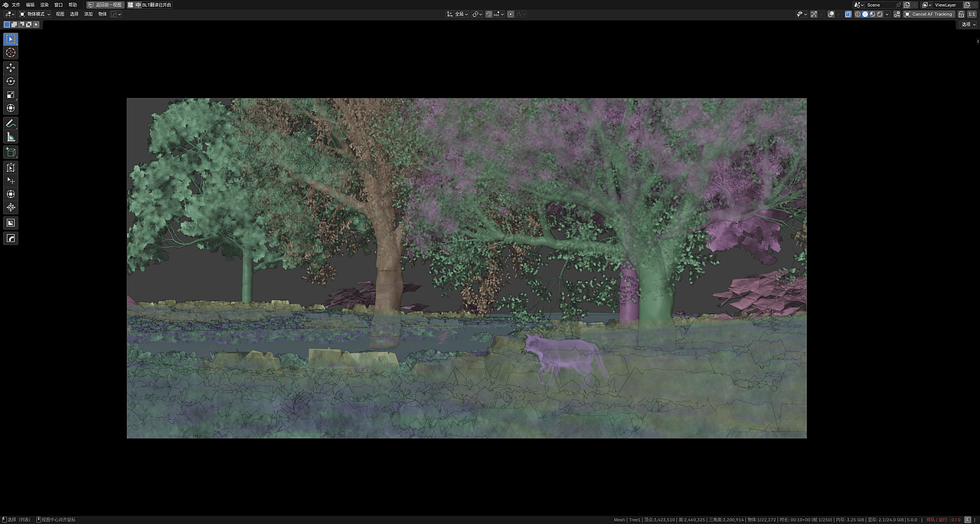Open the View menu in viewport header
980x524 pixels.
pos(60,14)
